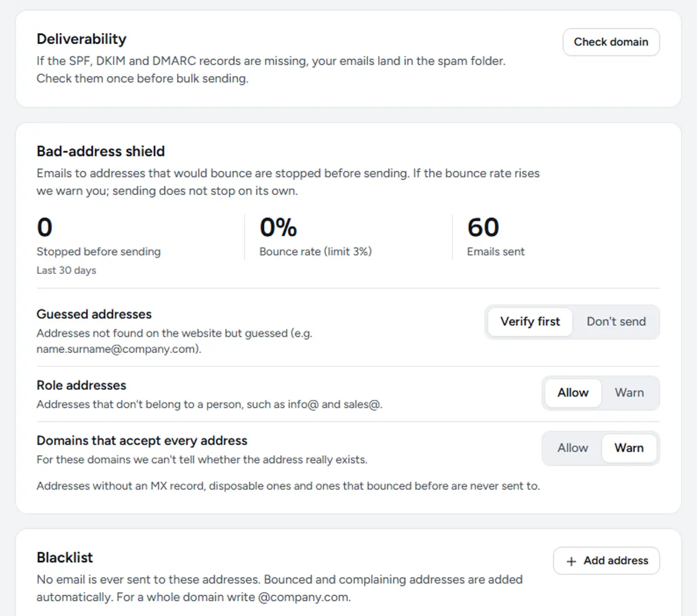The height and width of the screenshot is (616, 697).
Task: Click the plus icon in Add address
Action: (x=572, y=561)
